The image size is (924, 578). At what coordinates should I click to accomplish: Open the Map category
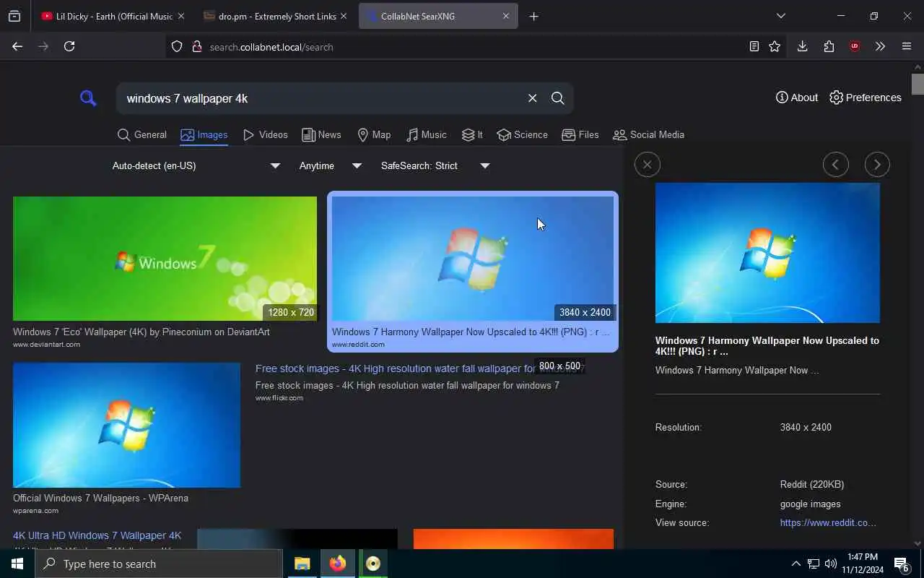[374, 134]
